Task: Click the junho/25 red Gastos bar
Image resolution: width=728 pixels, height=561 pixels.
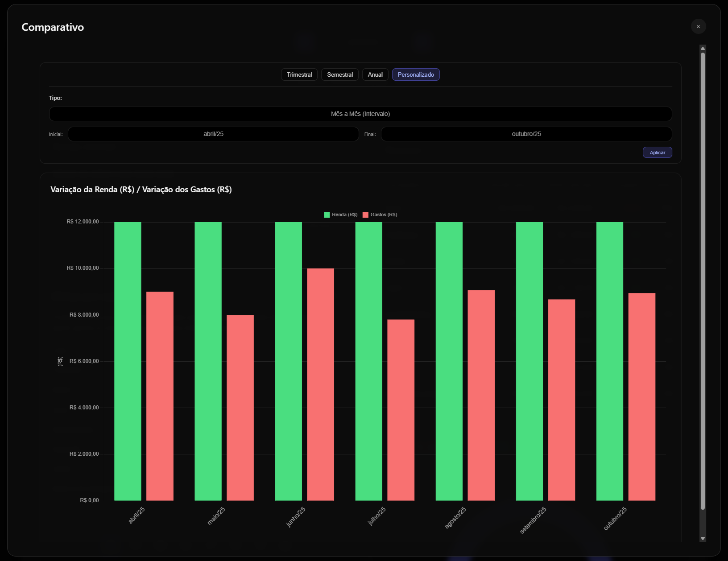Action: 320,384
